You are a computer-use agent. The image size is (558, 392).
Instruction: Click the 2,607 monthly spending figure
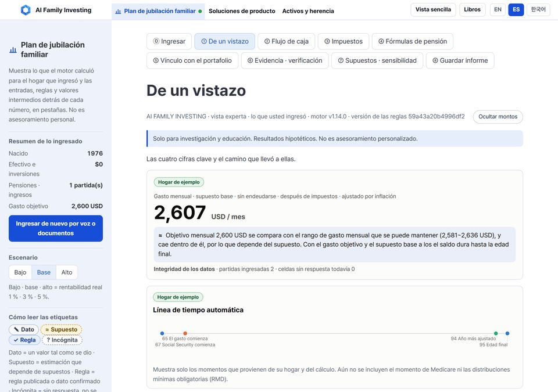click(180, 213)
